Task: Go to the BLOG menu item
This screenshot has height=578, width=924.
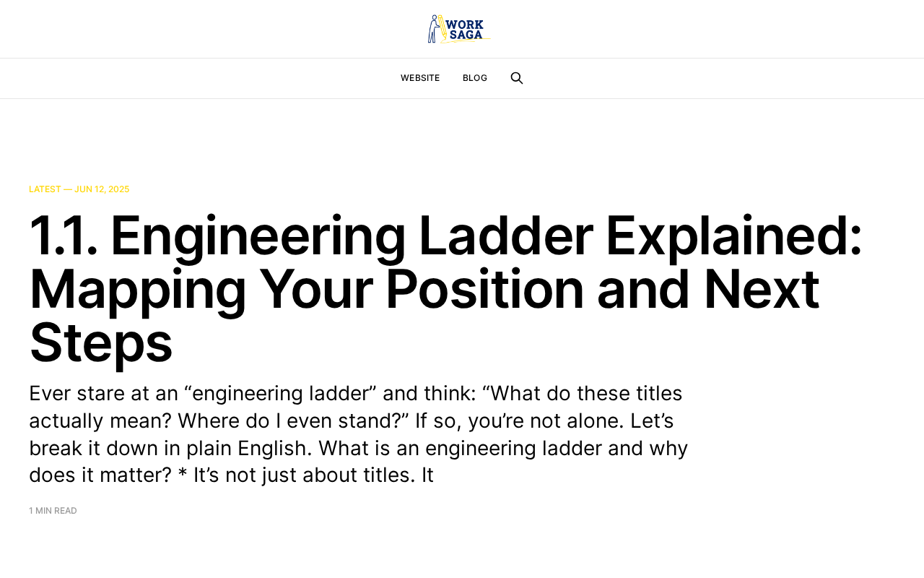Action: click(x=475, y=78)
